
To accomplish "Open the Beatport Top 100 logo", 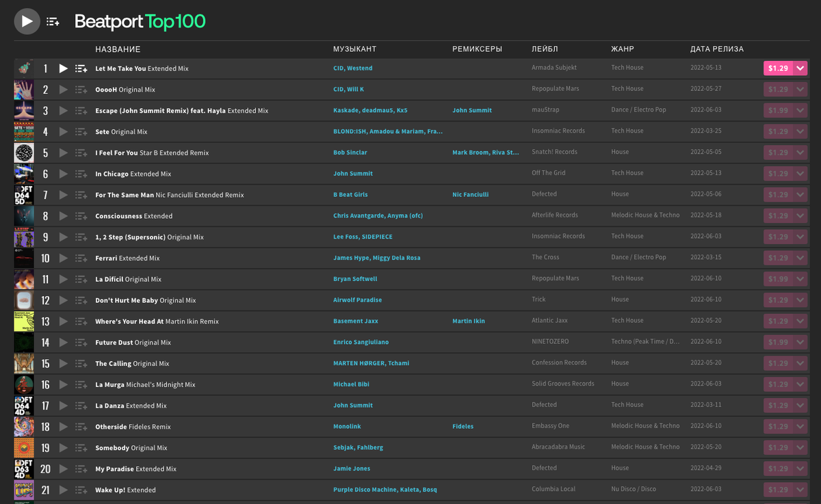I will tap(140, 22).
